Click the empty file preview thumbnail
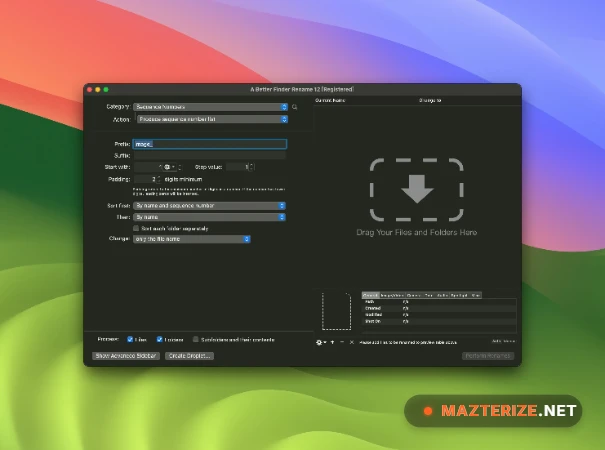Image resolution: width=605 pixels, height=450 pixels. point(336,311)
